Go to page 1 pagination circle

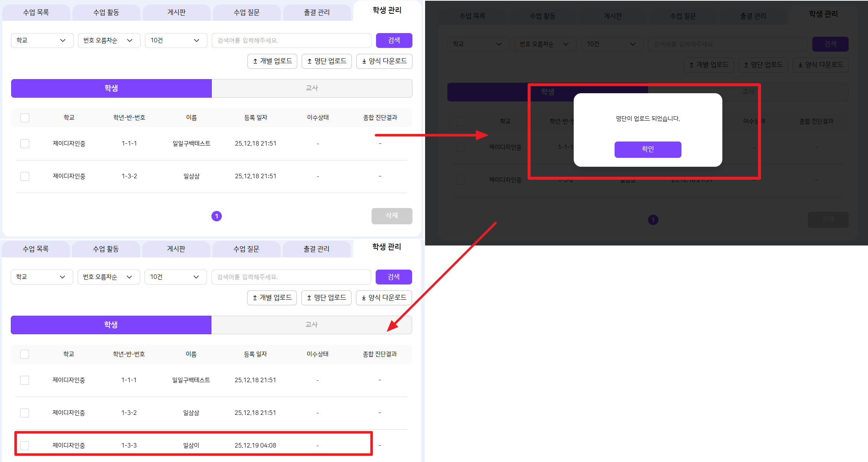217,216
